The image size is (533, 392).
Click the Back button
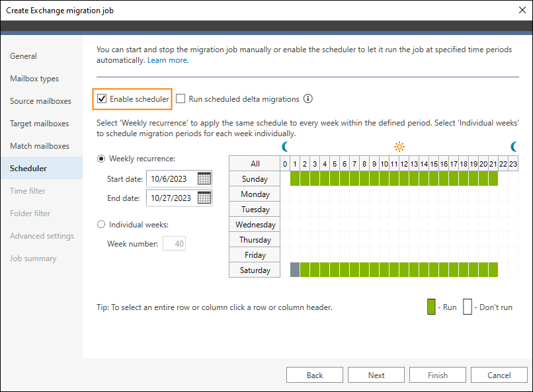(x=315, y=375)
